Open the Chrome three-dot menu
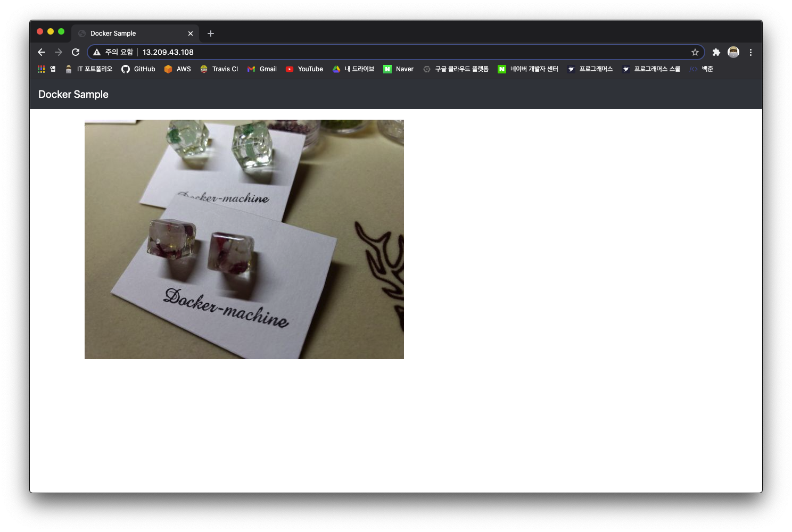Image resolution: width=792 pixels, height=532 pixels. click(x=750, y=52)
